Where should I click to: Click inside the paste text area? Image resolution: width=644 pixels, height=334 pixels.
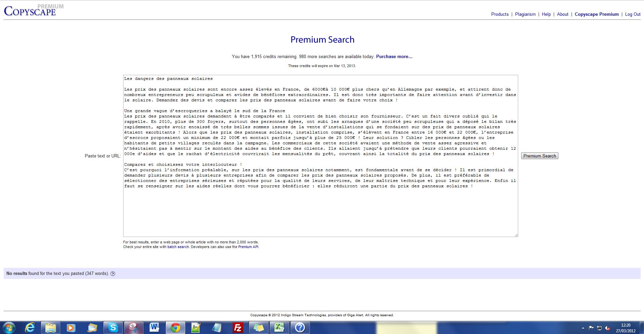320,211
